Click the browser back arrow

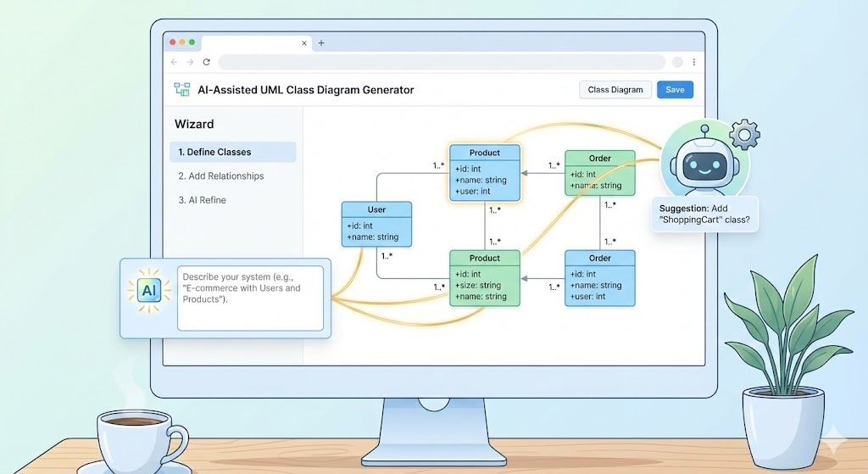coord(175,62)
